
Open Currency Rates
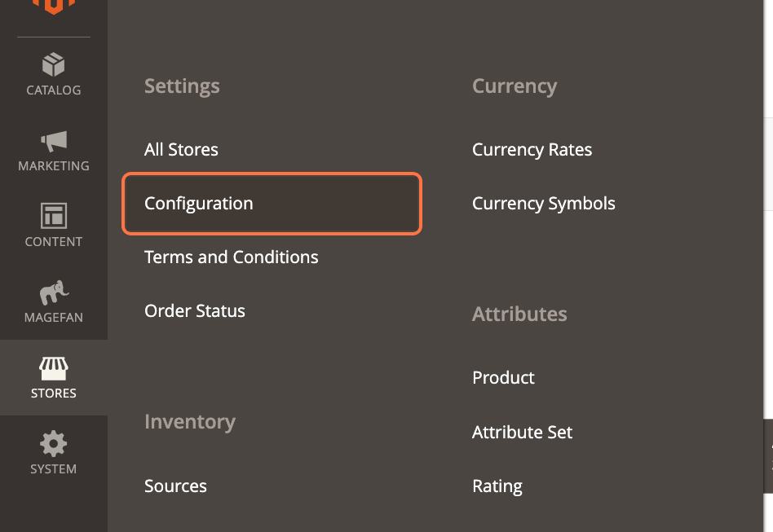click(532, 149)
